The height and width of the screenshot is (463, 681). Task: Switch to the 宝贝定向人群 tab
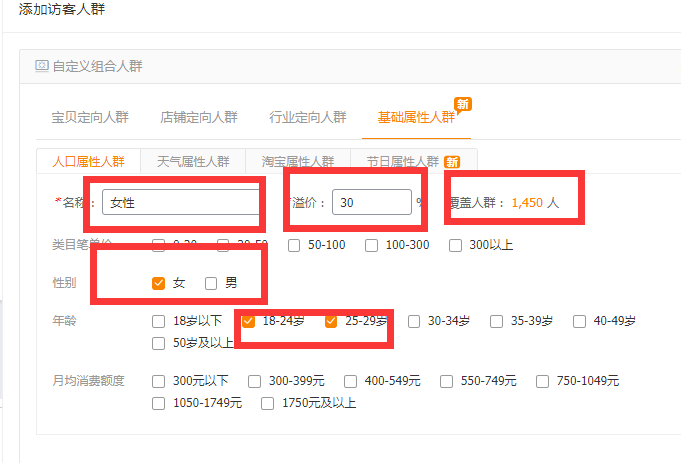[x=90, y=117]
